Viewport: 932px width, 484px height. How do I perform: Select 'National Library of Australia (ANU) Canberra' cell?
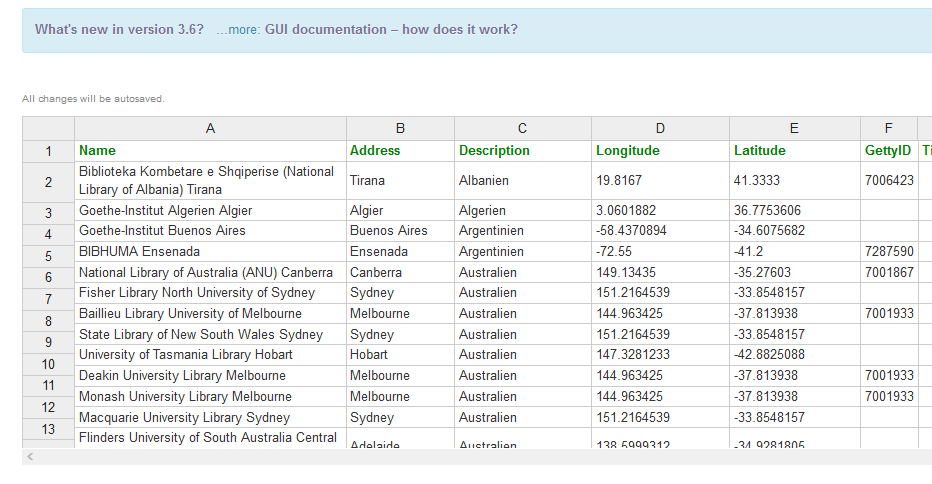[x=210, y=272]
